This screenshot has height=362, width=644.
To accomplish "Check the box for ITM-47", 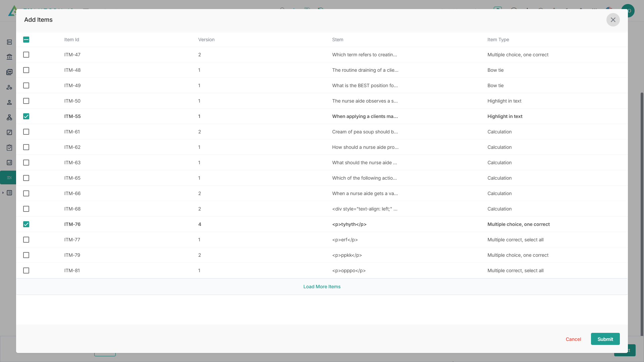I will point(26,55).
